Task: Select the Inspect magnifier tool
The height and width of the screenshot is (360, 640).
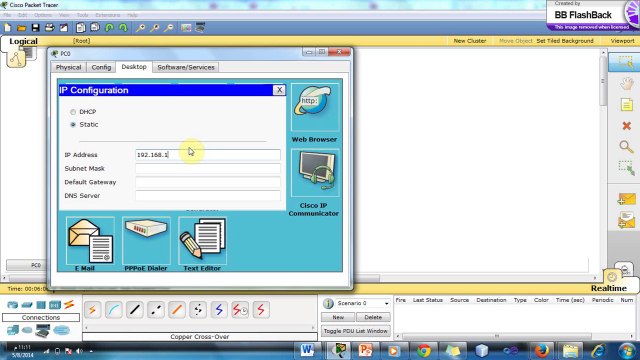Action: click(626, 147)
